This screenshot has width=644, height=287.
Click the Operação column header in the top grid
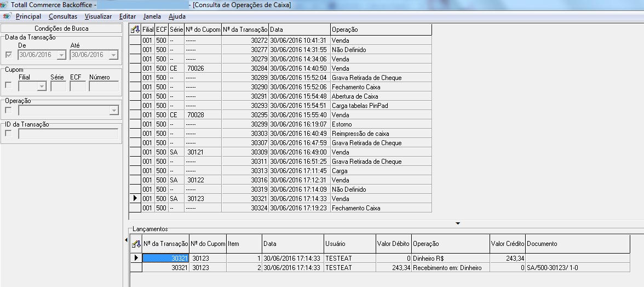(381, 30)
